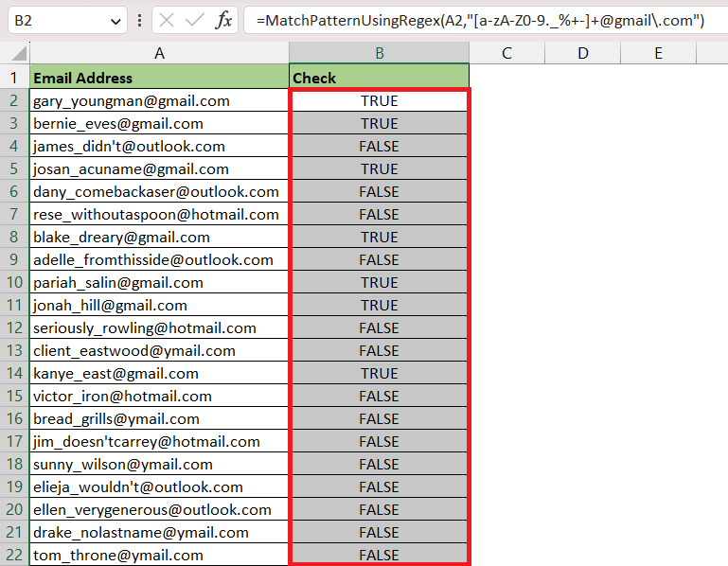728x566 pixels.
Task: Select cell jim_doesn'tcarrey@hotmail.com
Action: pos(159,441)
